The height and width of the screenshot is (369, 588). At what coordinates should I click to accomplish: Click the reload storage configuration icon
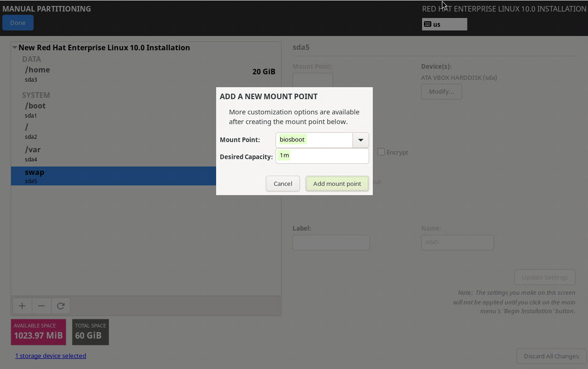60,306
